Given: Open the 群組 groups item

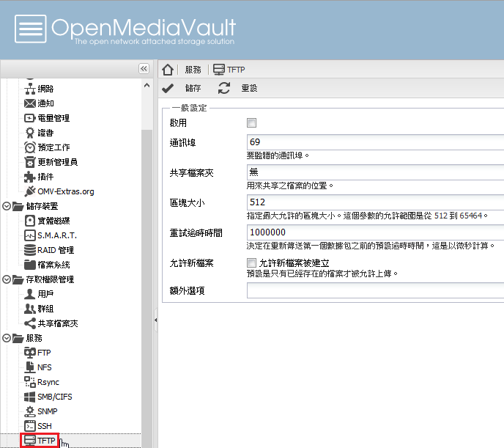Looking at the screenshot, I should [39, 309].
